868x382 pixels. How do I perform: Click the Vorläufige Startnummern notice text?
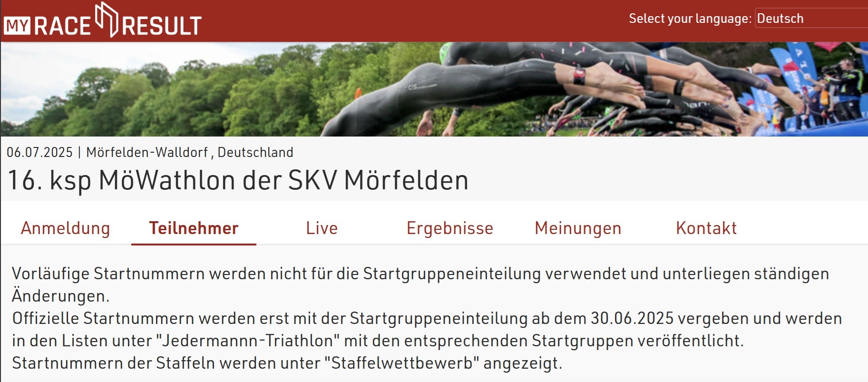point(420,284)
